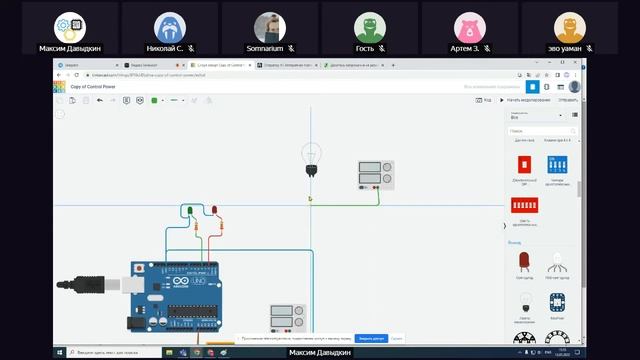Select the red DIP switch x6 component
The height and width of the screenshot is (360, 640).
coord(524,205)
